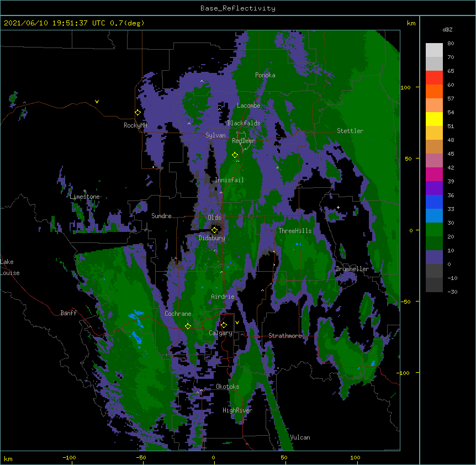Click the Base_Reflectivity title text
The image size is (476, 465).
[x=238, y=8]
